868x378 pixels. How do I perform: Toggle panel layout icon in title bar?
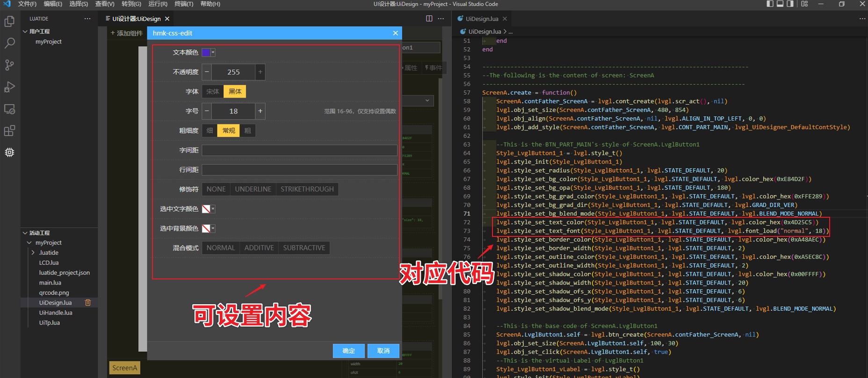[x=780, y=4]
